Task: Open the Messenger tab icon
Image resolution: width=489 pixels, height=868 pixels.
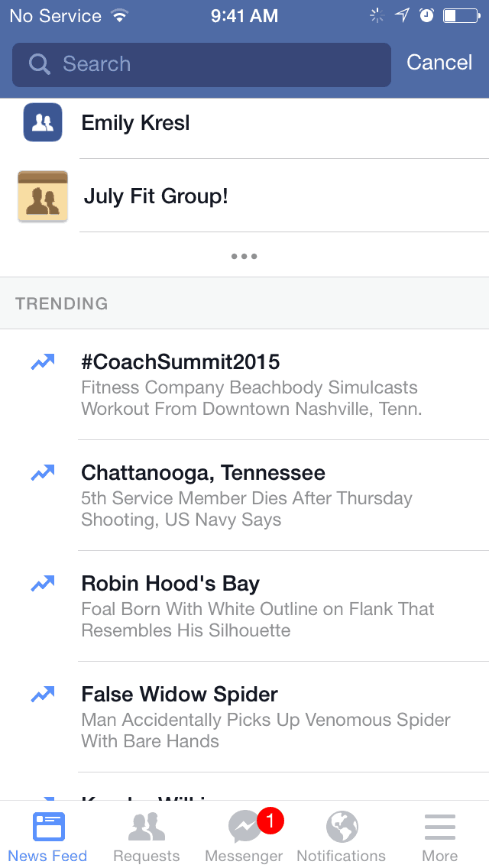Action: (x=244, y=827)
